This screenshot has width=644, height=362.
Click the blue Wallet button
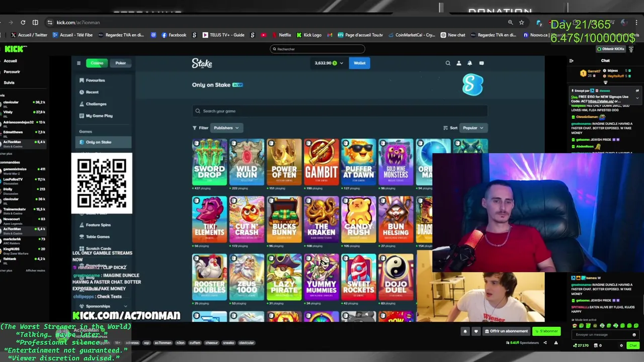(x=359, y=63)
